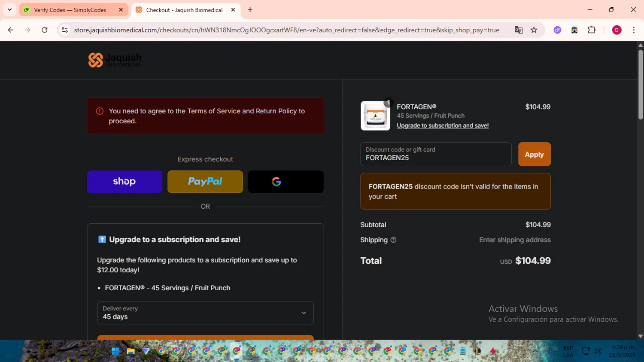Open the Extensions puzzle-piece menu

[592, 30]
